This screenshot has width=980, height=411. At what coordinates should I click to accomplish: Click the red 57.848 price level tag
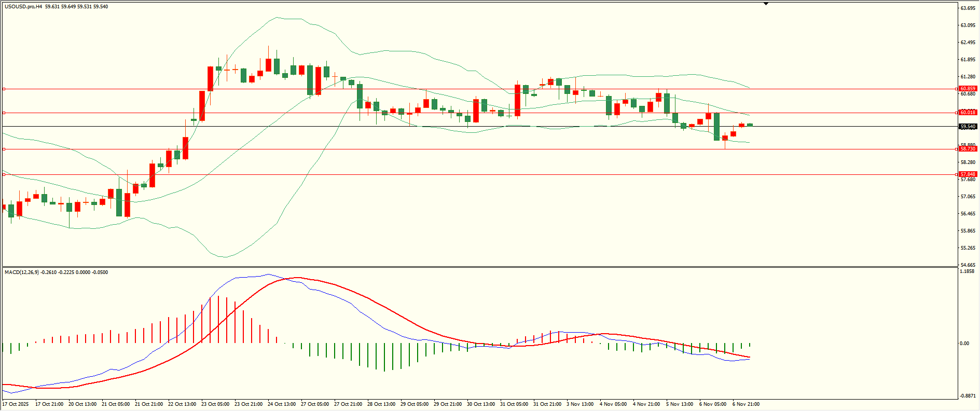click(x=968, y=174)
